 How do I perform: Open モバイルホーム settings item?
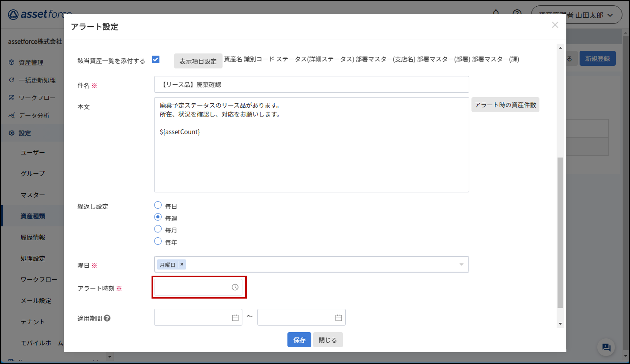(42, 343)
